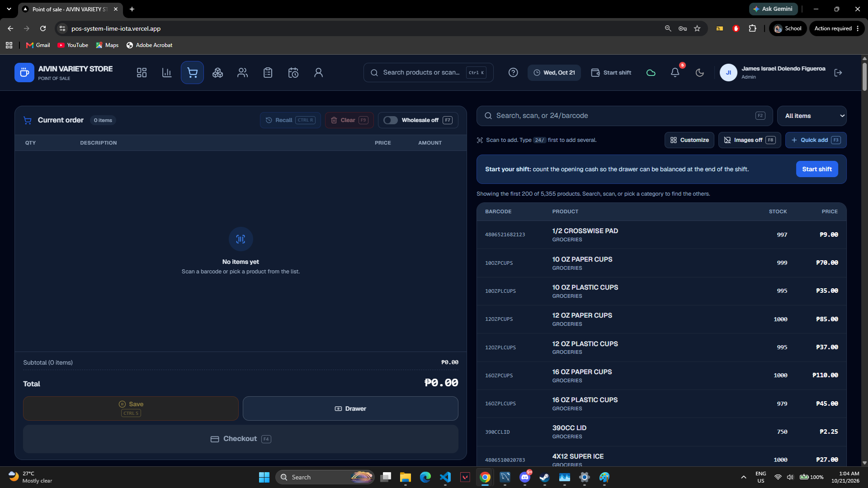Click the Point of sale browser tab
The image size is (868, 488).
(71, 9)
